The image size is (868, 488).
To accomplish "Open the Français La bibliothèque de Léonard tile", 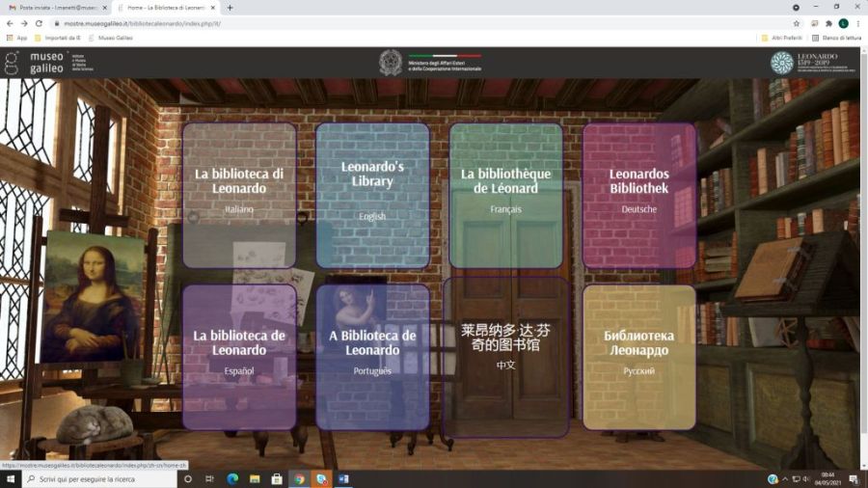I will [505, 195].
